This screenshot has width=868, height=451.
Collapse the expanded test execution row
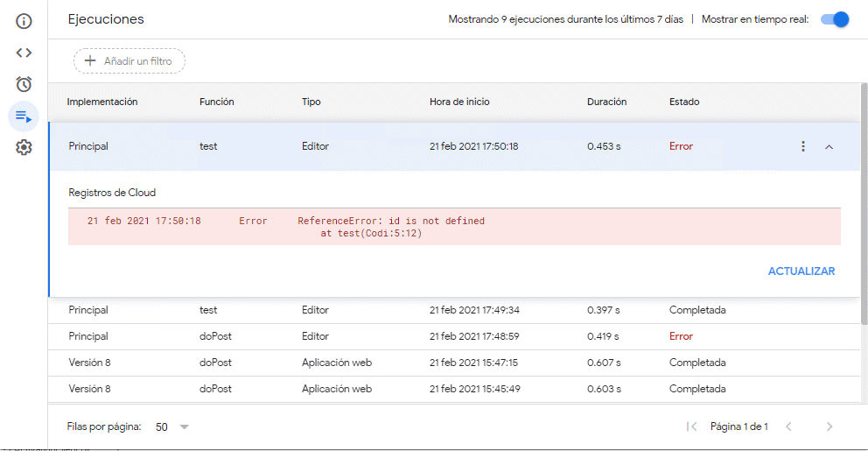click(829, 146)
